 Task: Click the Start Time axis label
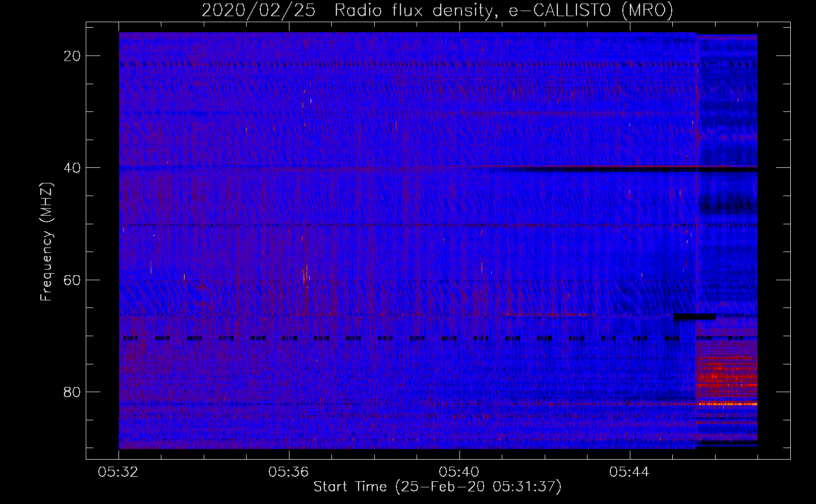(437, 487)
